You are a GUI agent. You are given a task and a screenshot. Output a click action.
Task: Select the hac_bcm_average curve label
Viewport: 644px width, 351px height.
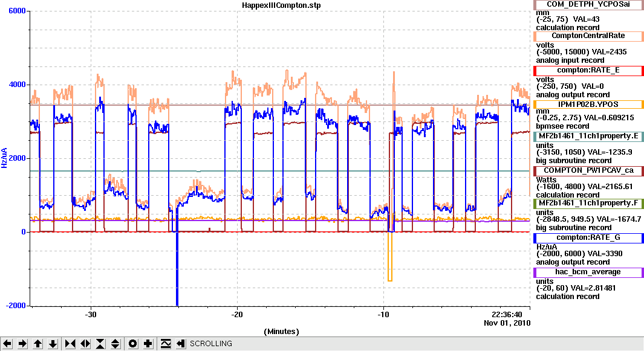(588, 272)
